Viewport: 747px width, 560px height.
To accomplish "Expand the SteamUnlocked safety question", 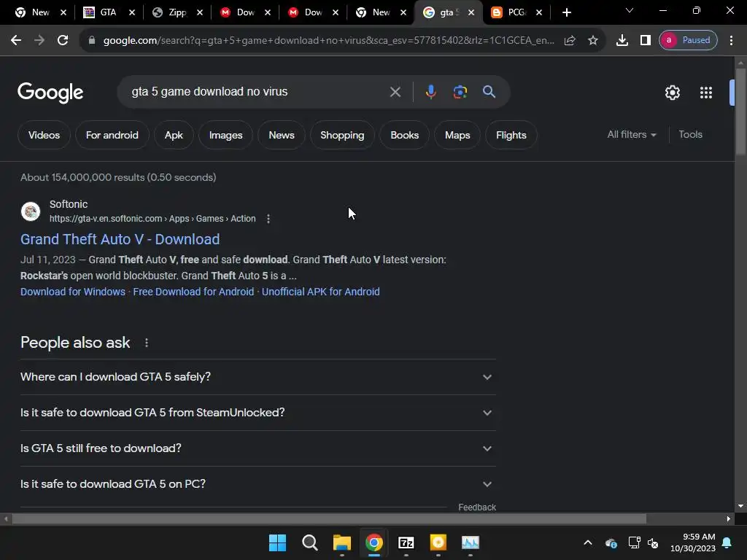I will (x=258, y=413).
